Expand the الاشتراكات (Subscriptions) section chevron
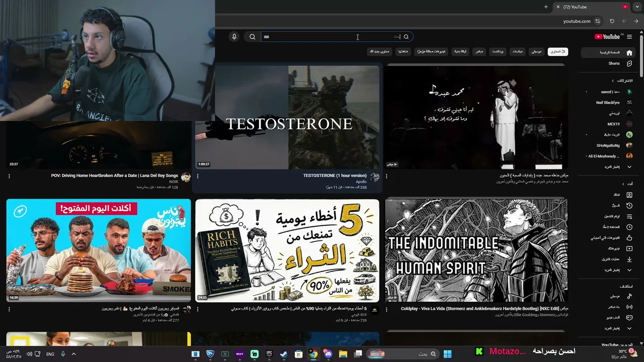Screen dimensions: 644x362 [613, 80]
